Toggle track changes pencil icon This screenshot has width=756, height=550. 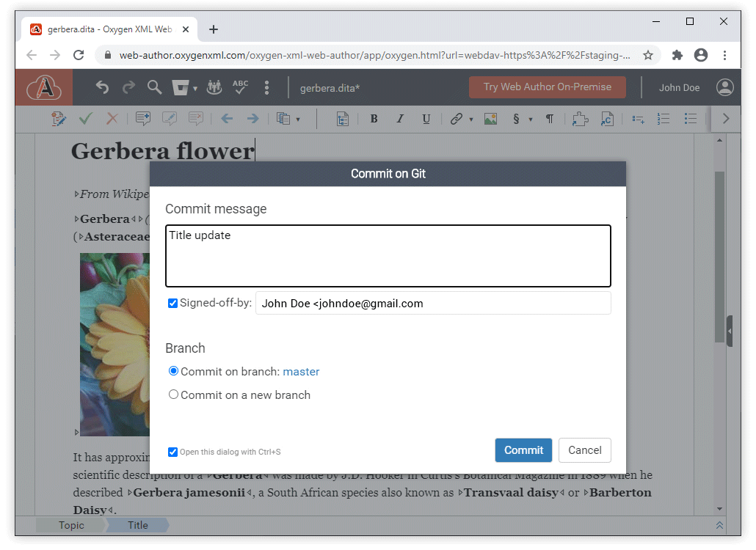coord(58,119)
